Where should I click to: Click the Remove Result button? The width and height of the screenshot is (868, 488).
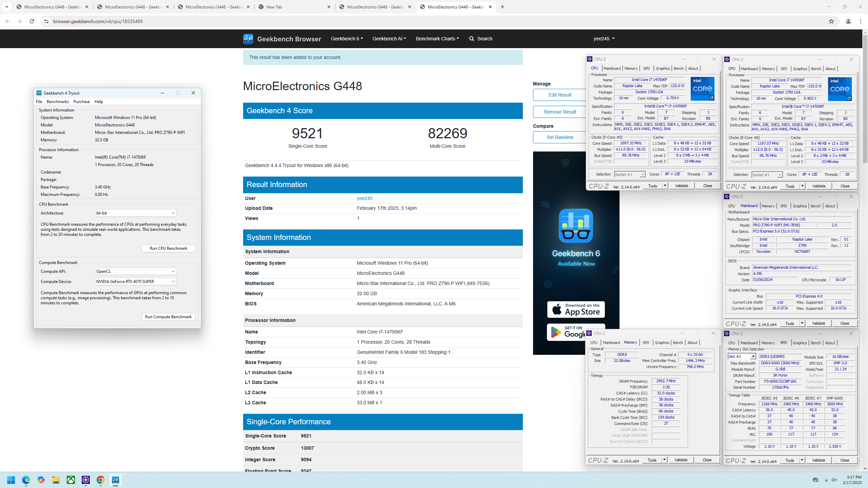pyautogui.click(x=560, y=112)
